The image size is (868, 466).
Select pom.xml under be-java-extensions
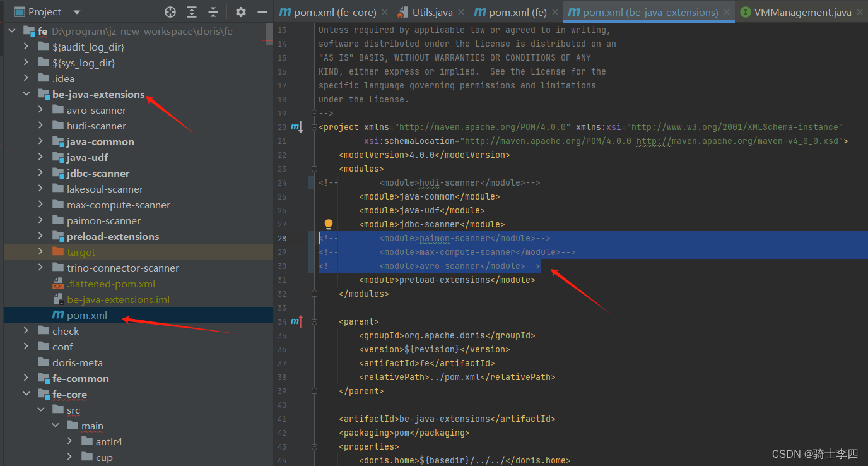click(x=87, y=315)
